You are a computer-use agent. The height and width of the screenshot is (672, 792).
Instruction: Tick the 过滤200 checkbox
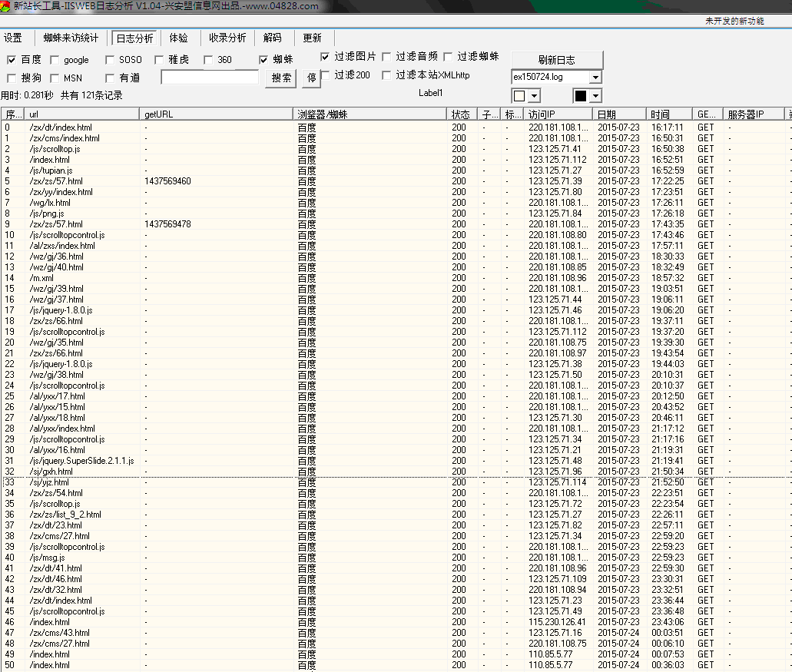325,75
